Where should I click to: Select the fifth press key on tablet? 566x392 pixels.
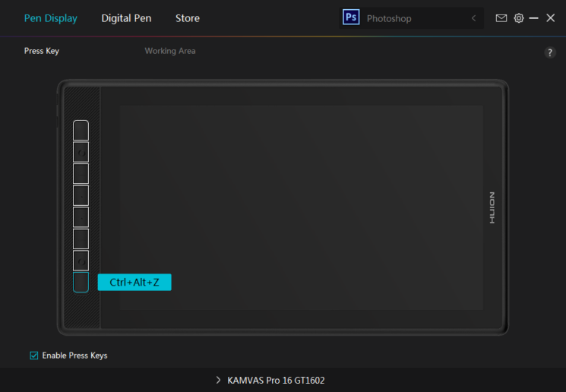(81, 217)
